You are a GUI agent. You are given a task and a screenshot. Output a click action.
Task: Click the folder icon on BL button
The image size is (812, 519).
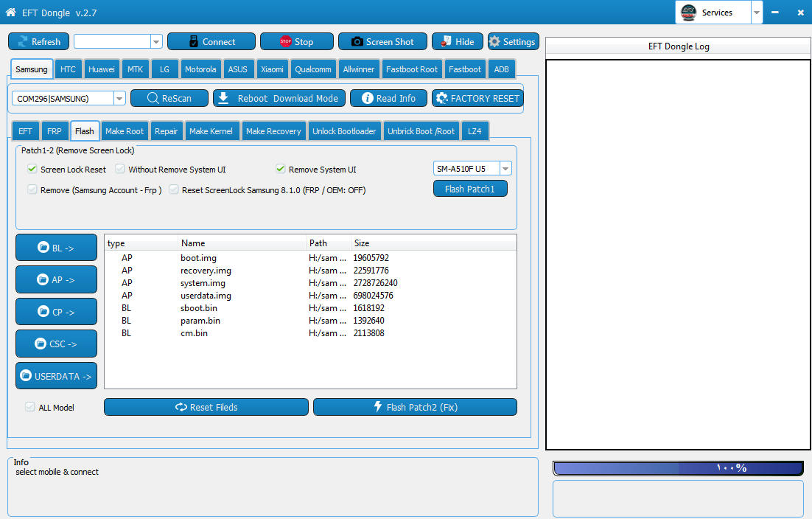coord(43,247)
